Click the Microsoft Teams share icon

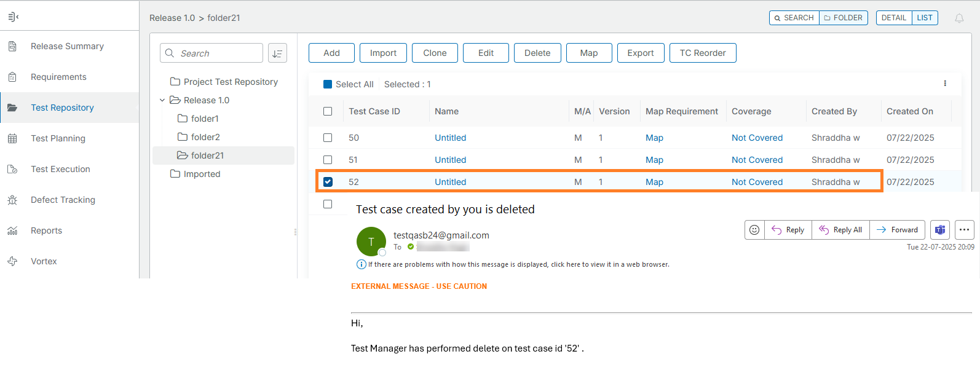[939, 230]
